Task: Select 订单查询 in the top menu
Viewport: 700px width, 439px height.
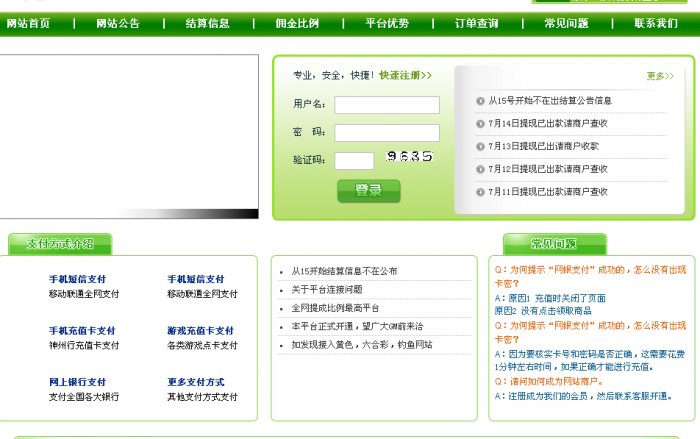Action: [476, 24]
